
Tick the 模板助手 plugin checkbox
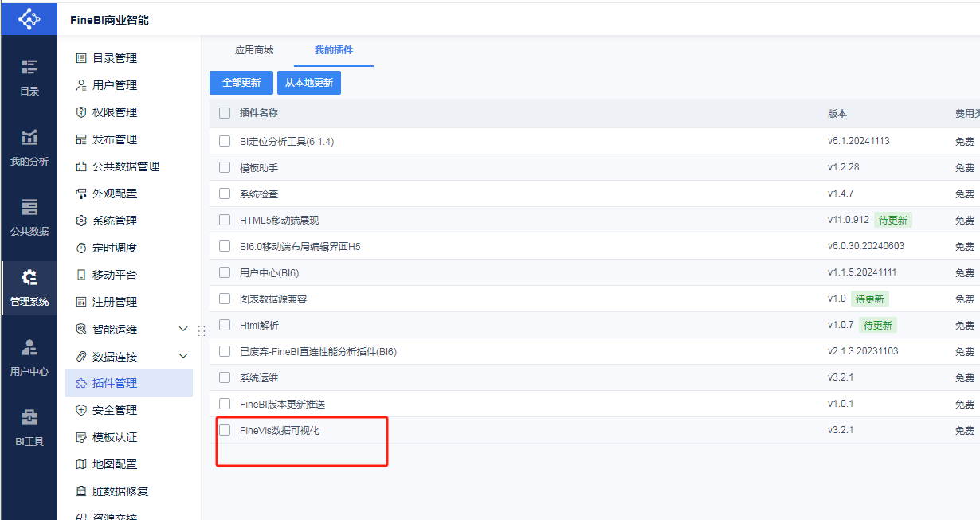(x=225, y=167)
